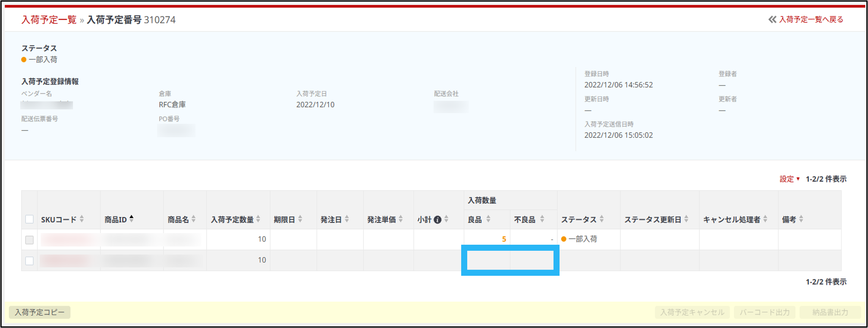Click the 入荷予定数量 sort icon
Viewport: 868px width, 328px height.
pos(258,219)
